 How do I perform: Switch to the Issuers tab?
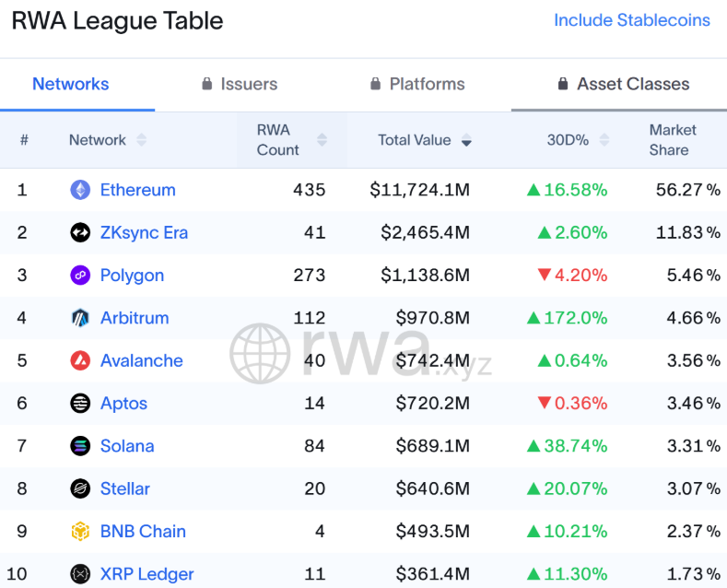click(x=240, y=84)
